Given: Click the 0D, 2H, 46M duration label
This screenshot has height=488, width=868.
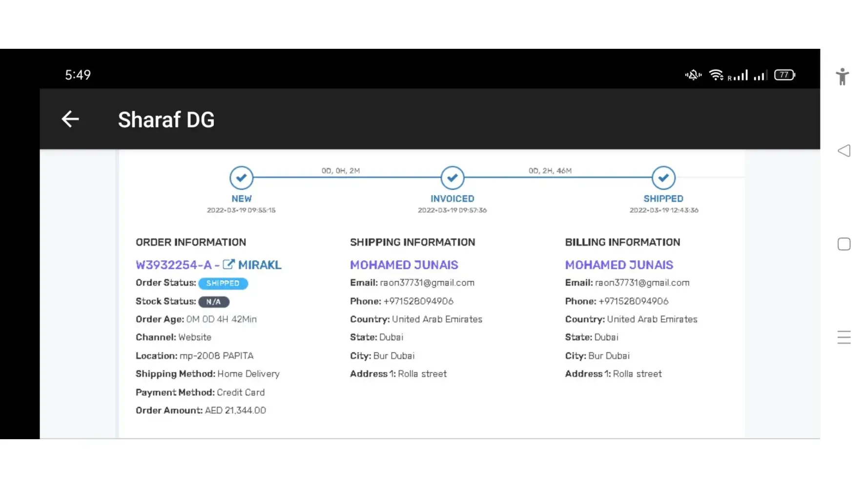Looking at the screenshot, I should (550, 171).
